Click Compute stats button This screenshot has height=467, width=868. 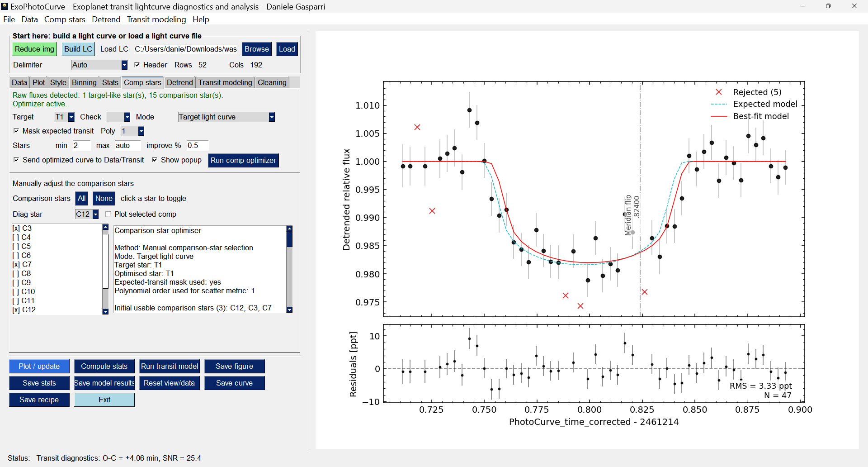coord(104,366)
